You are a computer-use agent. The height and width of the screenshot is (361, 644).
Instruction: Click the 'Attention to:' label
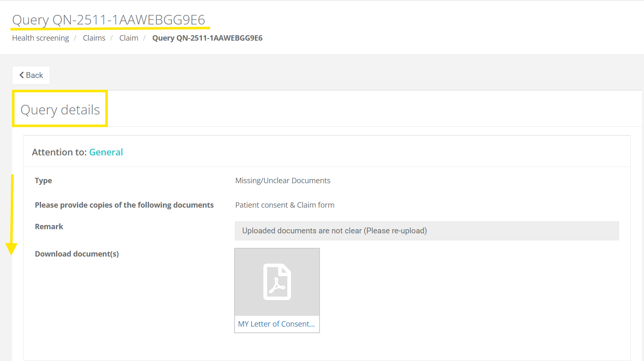coord(59,153)
